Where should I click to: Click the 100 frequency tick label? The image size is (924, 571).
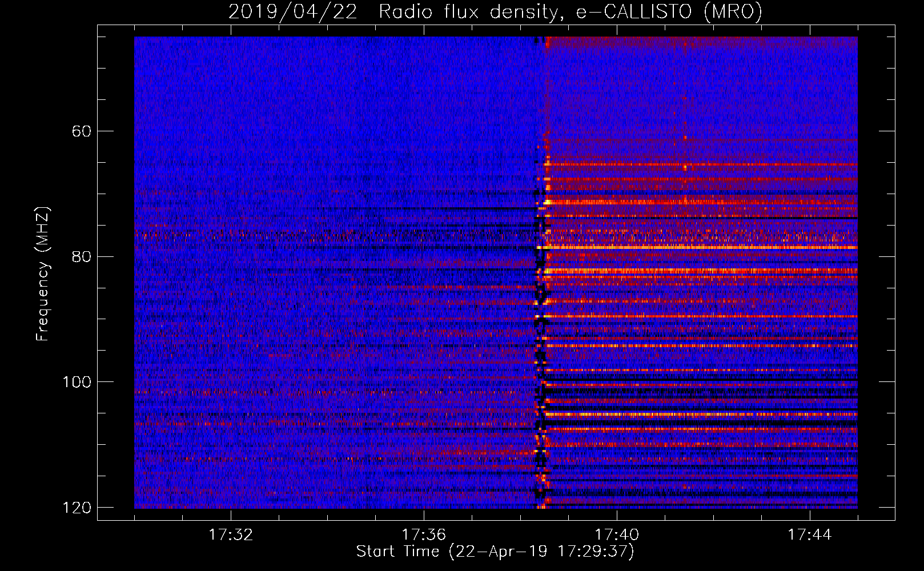pyautogui.click(x=77, y=382)
